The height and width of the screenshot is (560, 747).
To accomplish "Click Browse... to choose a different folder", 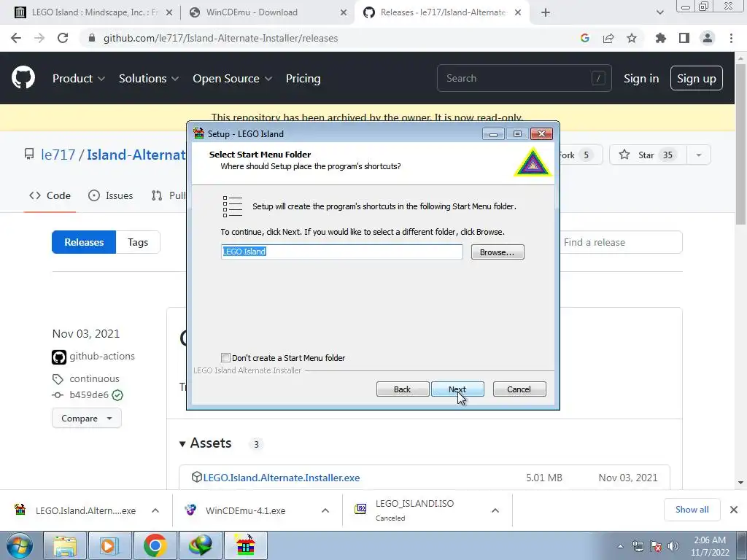I will click(x=498, y=252).
